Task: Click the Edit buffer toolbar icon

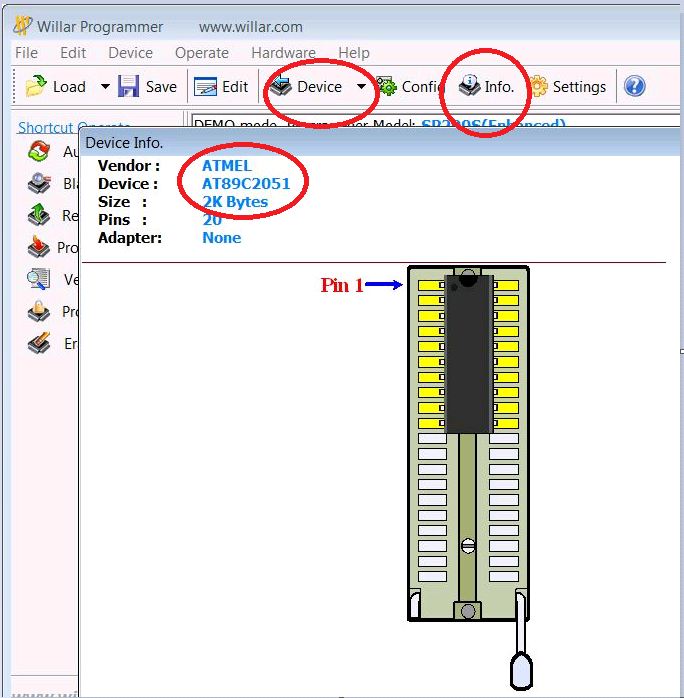Action: (206, 86)
